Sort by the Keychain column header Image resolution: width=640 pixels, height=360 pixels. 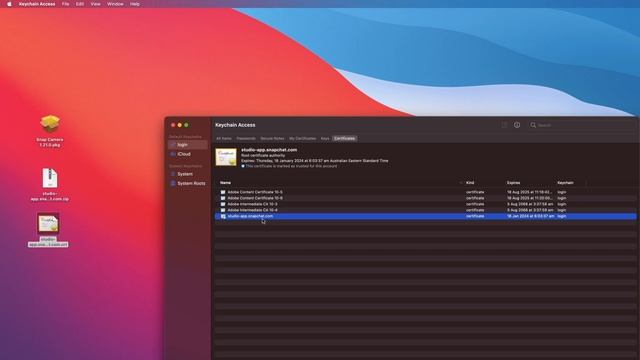565,183
